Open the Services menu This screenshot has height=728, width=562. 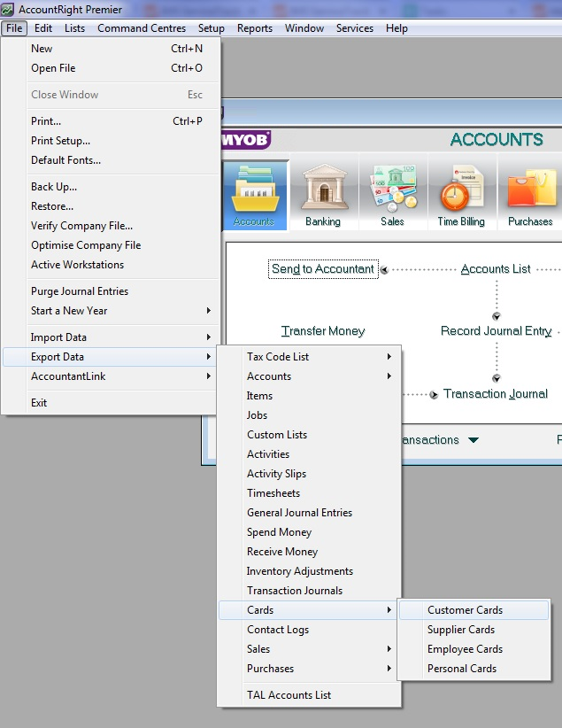(x=355, y=28)
